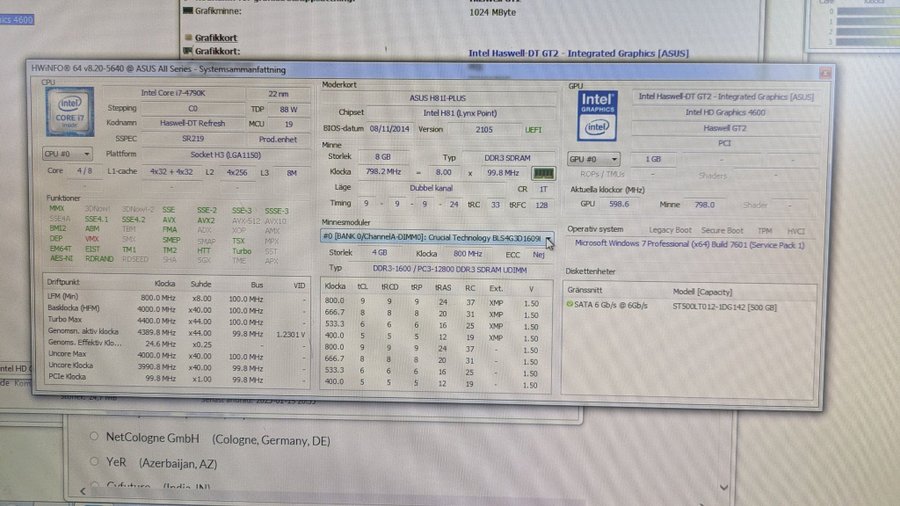Close the HWiNFO system summary window
The width and height of the screenshot is (900, 506).
click(x=825, y=73)
